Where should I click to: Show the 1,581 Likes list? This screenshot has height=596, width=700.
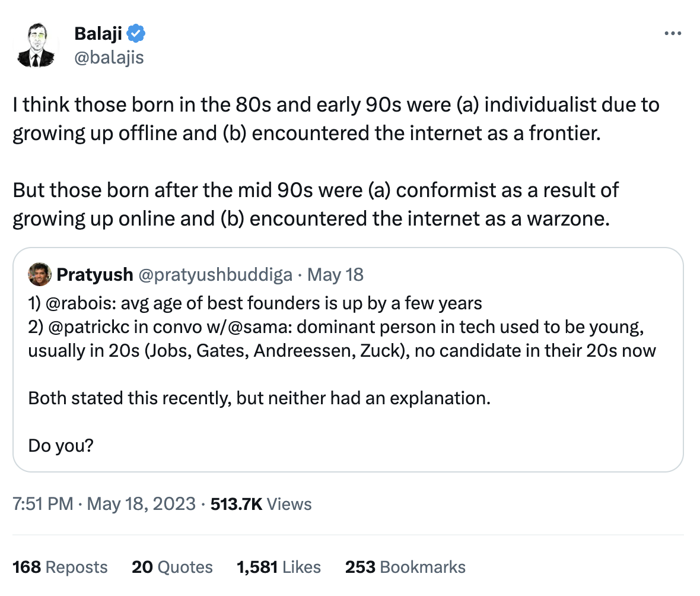coord(278,567)
